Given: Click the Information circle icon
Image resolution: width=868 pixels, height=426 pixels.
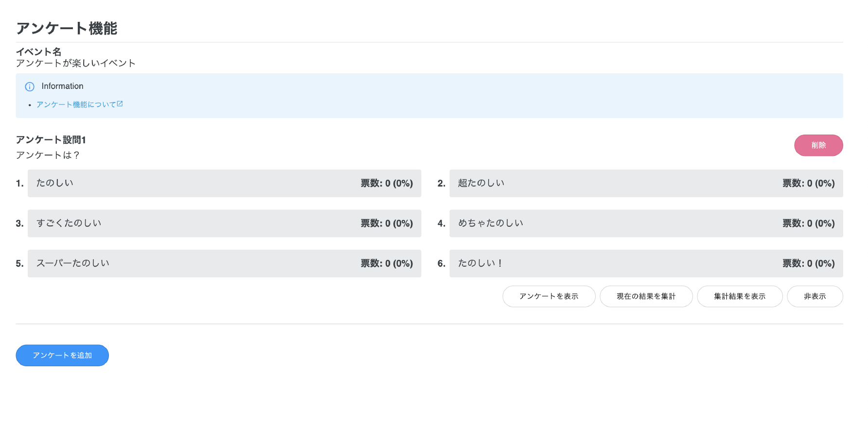Looking at the screenshot, I should coord(30,86).
